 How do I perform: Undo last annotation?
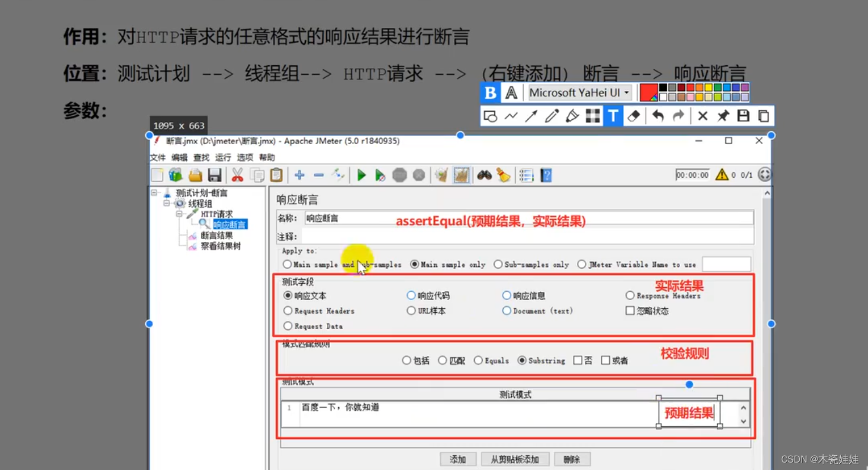[658, 116]
